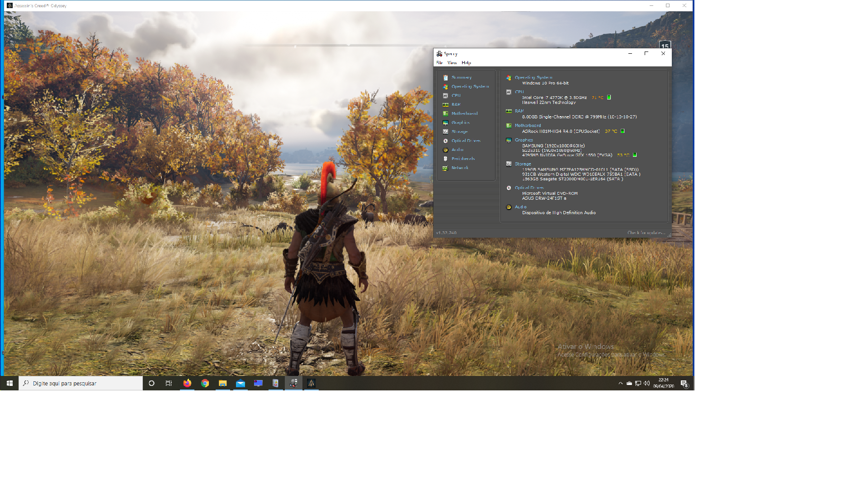Image resolution: width=868 pixels, height=488 pixels.
Task: Click the Audio heading in summary panel
Action: pyautogui.click(x=520, y=207)
